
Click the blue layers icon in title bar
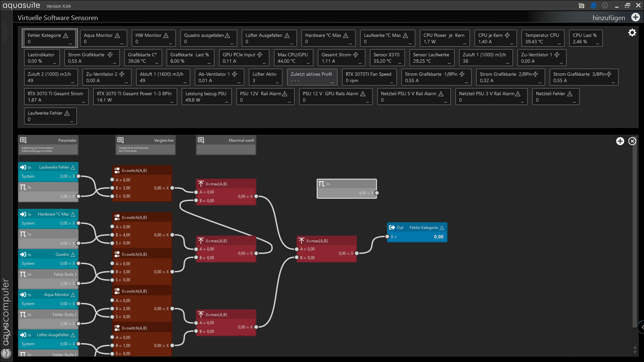[593, 6]
